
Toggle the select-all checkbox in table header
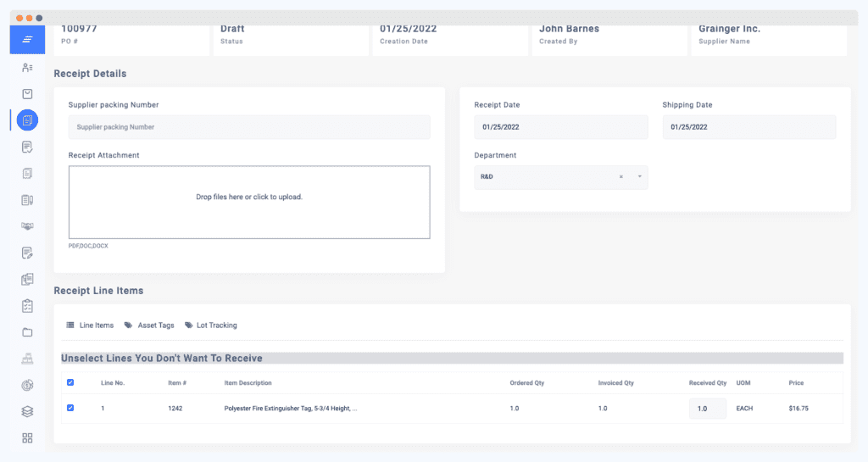coord(70,382)
